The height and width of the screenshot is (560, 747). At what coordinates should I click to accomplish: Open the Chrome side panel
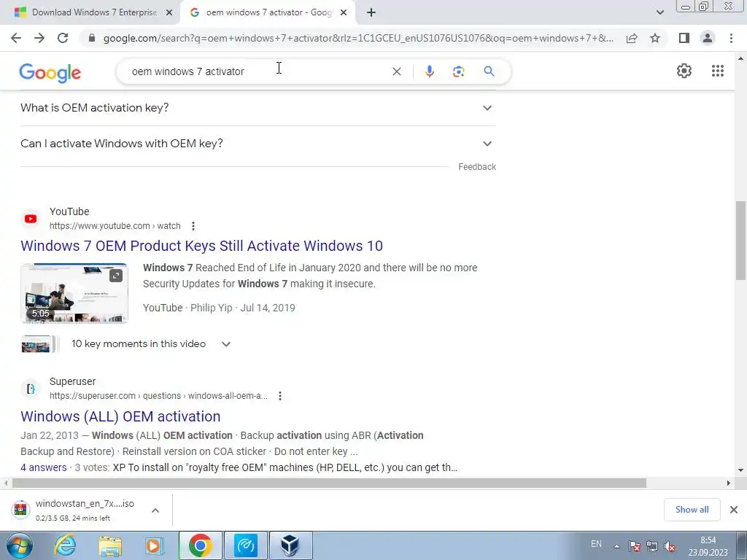point(684,38)
